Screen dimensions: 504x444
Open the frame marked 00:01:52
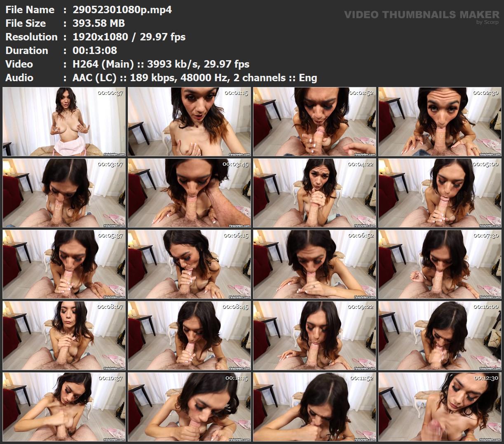click(x=314, y=122)
